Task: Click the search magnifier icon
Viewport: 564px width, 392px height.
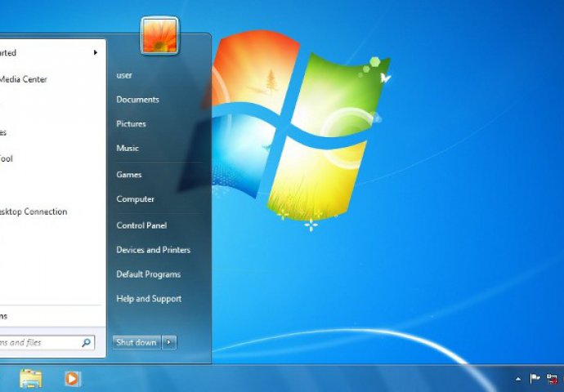Action: [87, 343]
